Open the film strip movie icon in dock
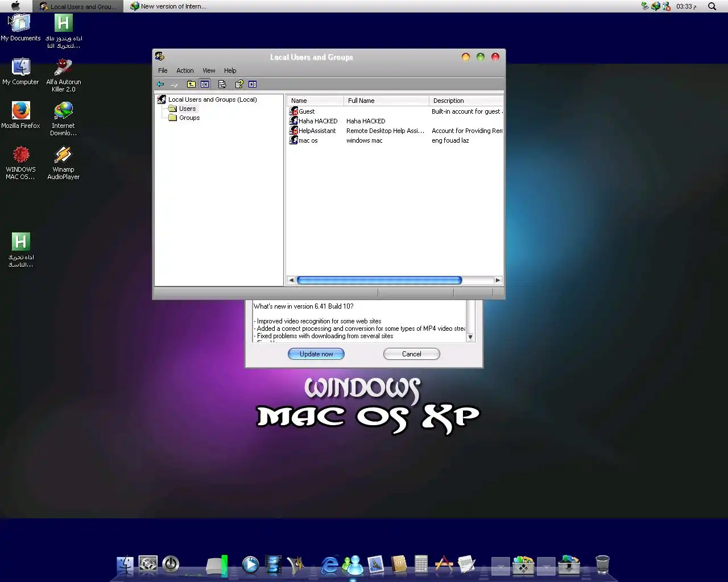The width and height of the screenshot is (728, 582). (273, 564)
